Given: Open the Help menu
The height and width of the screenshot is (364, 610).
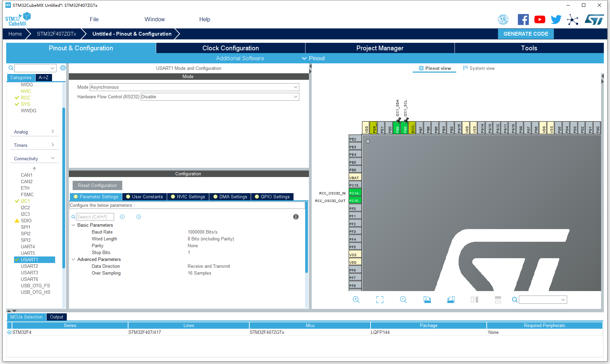Looking at the screenshot, I should [x=205, y=19].
